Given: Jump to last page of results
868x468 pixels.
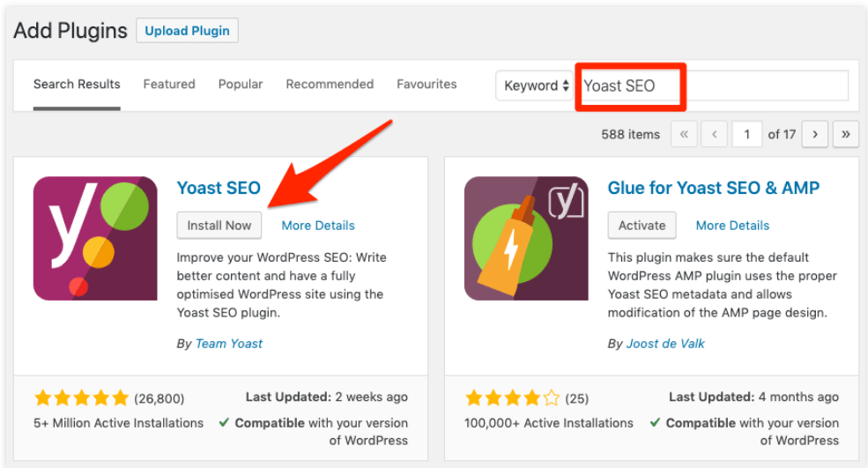Looking at the screenshot, I should (846, 134).
